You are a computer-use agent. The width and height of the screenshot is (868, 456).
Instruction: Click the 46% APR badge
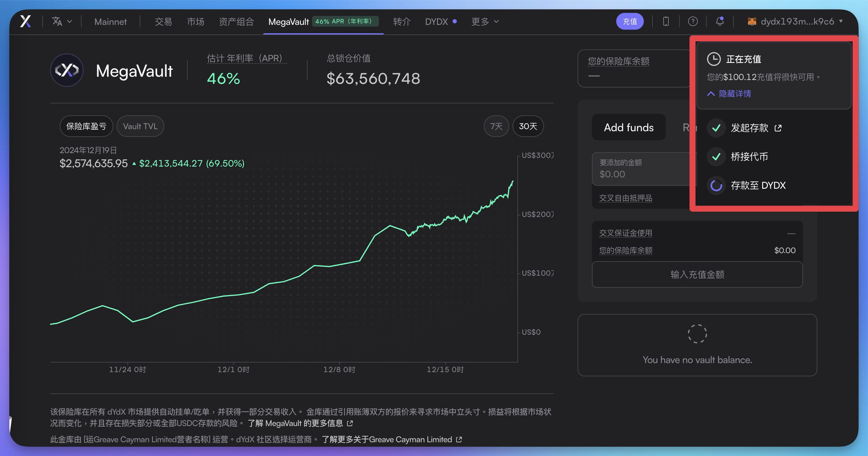[345, 21]
